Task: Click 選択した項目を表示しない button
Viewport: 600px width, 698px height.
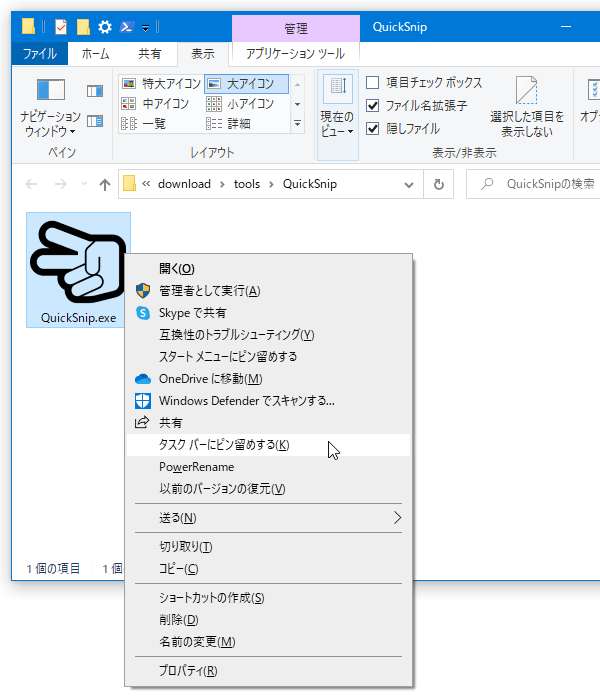Action: 527,107
